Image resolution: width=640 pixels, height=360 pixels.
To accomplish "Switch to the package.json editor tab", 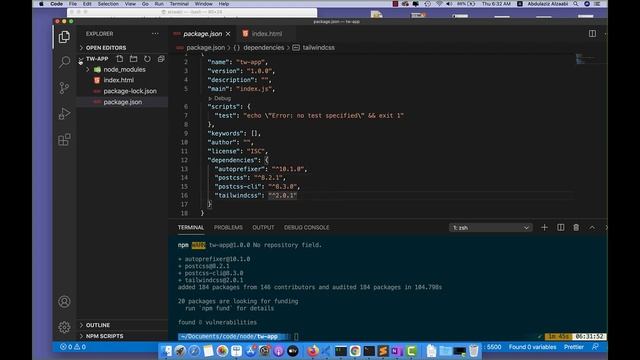I will pyautogui.click(x=202, y=34).
